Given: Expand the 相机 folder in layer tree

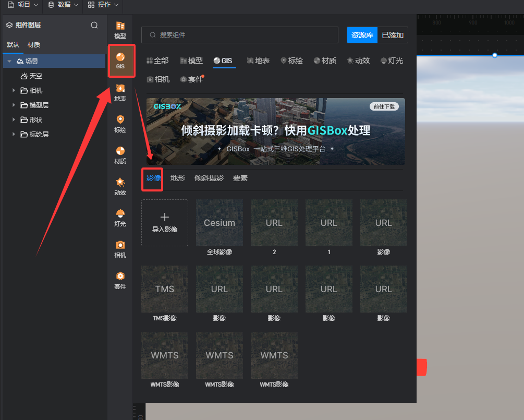Looking at the screenshot, I should pyautogui.click(x=14, y=90).
